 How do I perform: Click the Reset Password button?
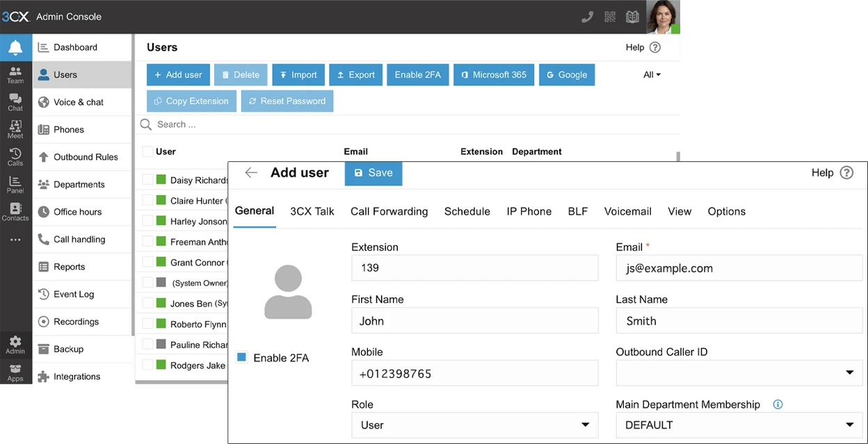tap(287, 101)
